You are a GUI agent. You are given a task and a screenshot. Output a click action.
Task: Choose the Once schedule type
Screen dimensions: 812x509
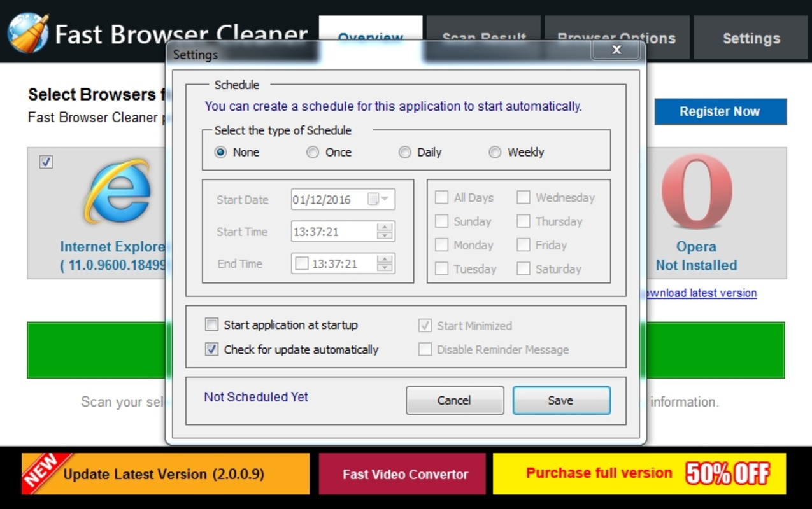313,152
